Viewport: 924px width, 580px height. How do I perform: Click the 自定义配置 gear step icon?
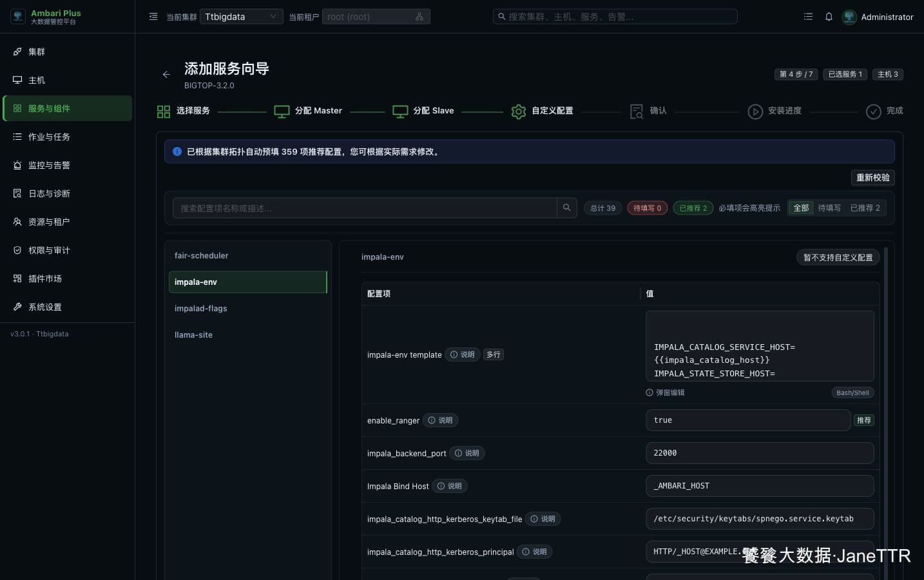[519, 111]
